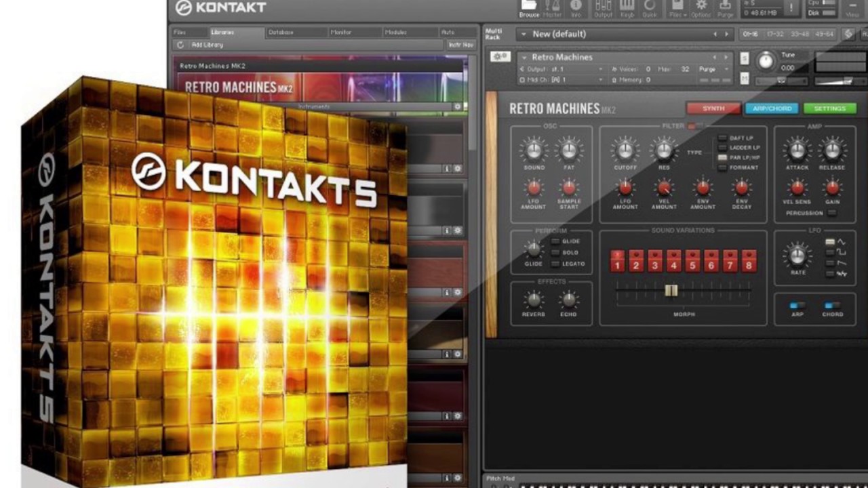
Task: Enable the Legato perform switch
Action: click(555, 264)
